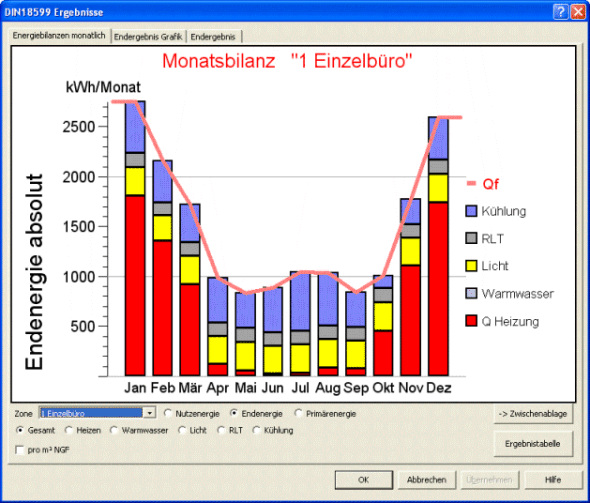Image resolution: width=590 pixels, height=503 pixels.
Task: Open the Ergebnistabelle button
Action: pyautogui.click(x=532, y=444)
